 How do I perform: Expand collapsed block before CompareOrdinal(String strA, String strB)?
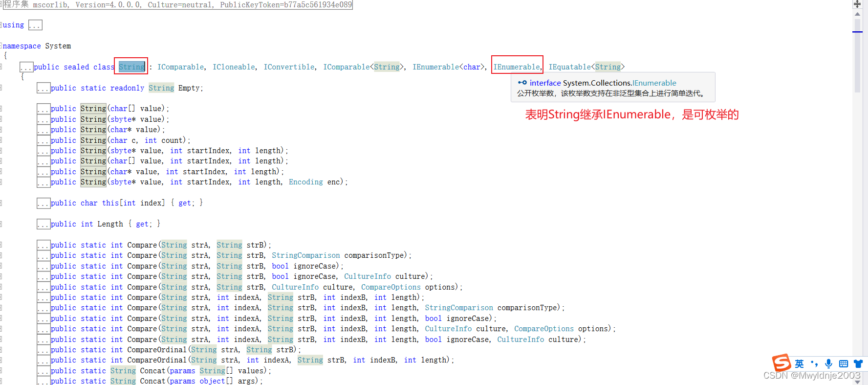pyautogui.click(x=43, y=350)
